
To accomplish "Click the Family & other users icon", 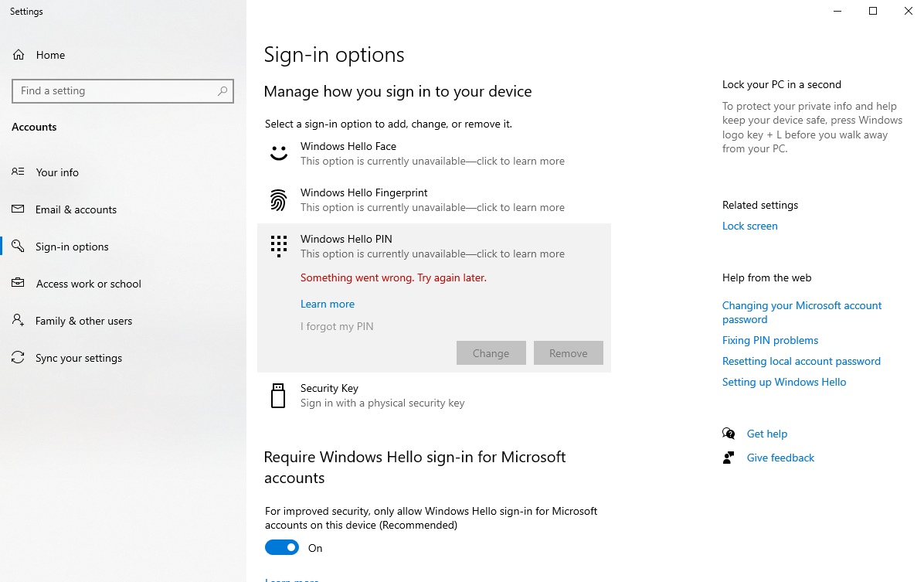I will point(18,320).
